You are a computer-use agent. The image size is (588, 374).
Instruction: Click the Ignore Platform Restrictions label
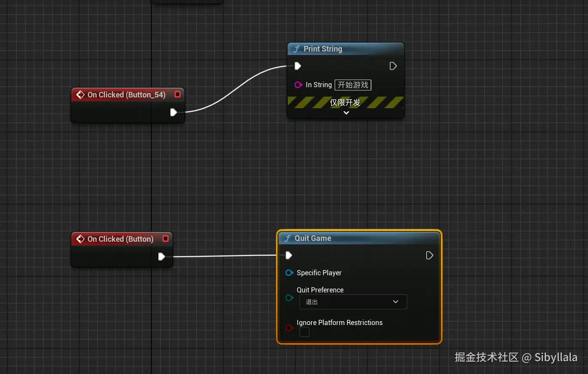340,322
